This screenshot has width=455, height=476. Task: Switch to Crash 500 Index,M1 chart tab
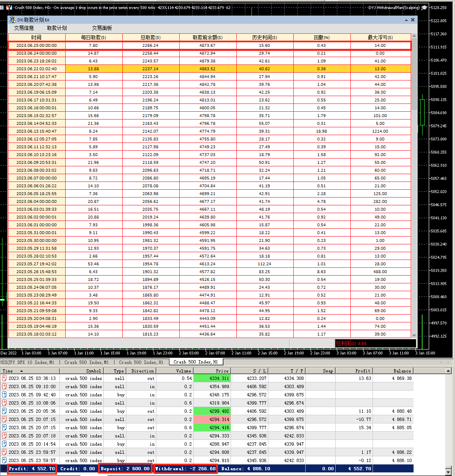coord(87,362)
